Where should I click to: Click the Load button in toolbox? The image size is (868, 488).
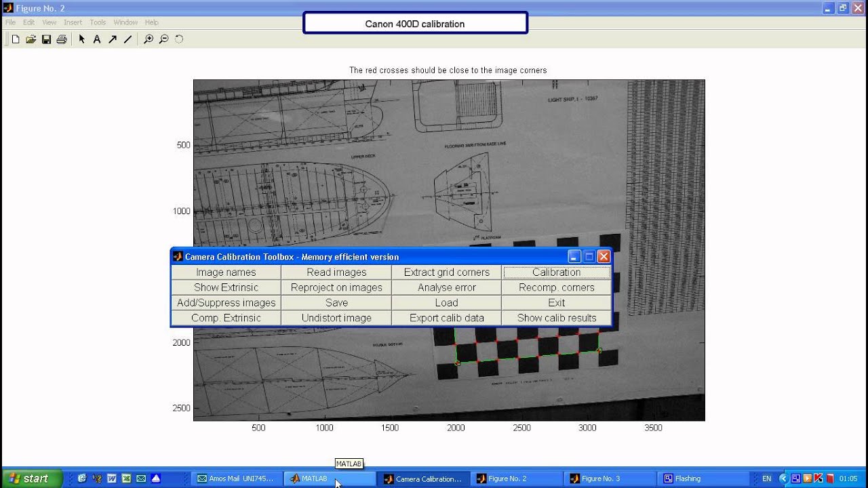(x=447, y=303)
